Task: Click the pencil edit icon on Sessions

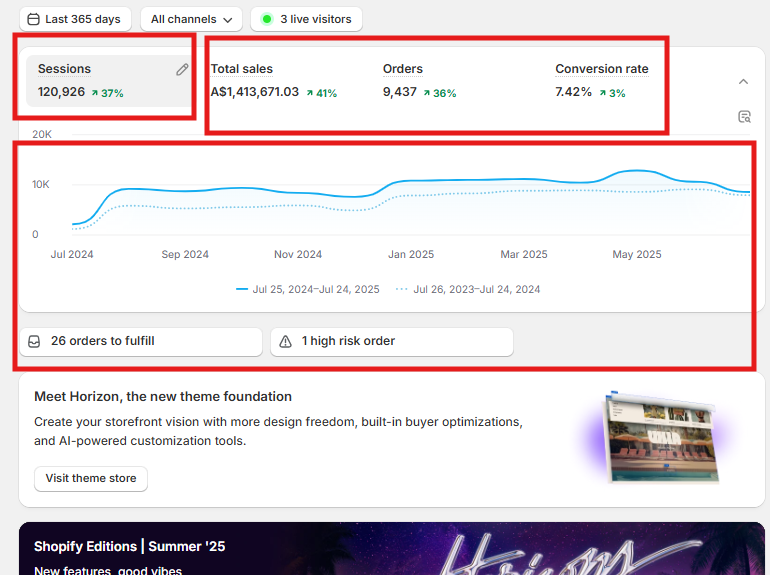Action: [x=182, y=70]
